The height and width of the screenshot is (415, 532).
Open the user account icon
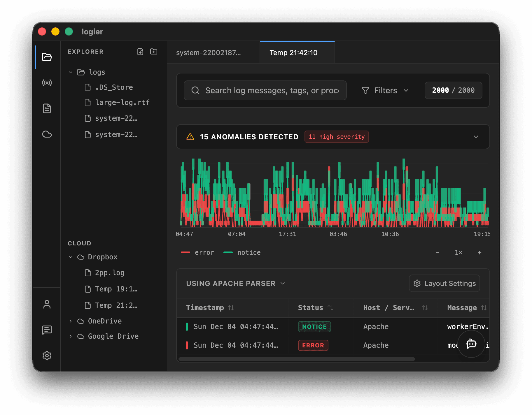tap(47, 304)
